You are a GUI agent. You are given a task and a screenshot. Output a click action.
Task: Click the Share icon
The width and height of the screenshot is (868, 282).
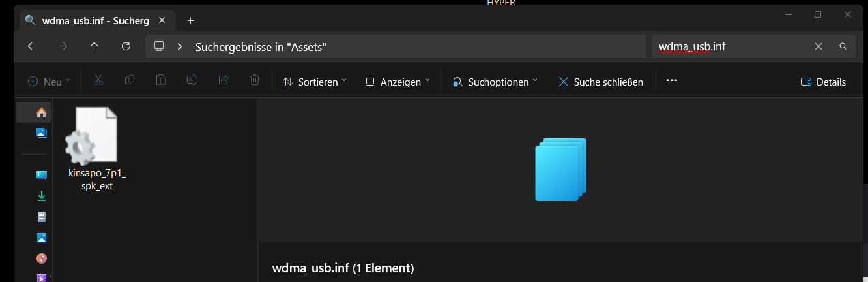224,81
